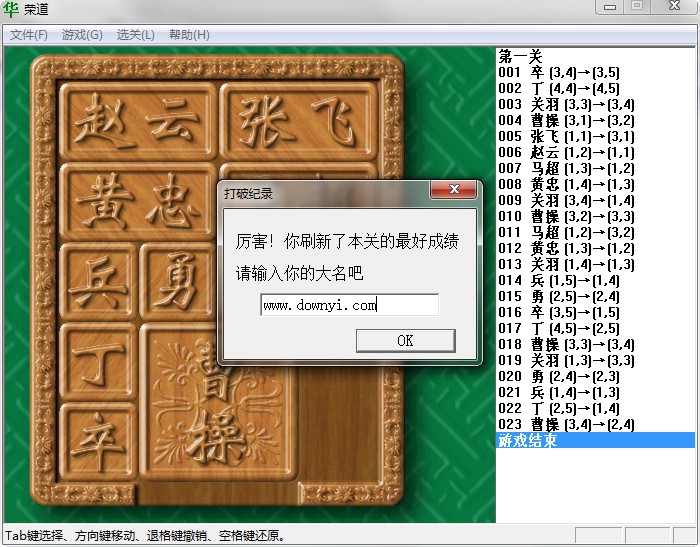Open the 帮助(H) menu

pyautogui.click(x=189, y=35)
